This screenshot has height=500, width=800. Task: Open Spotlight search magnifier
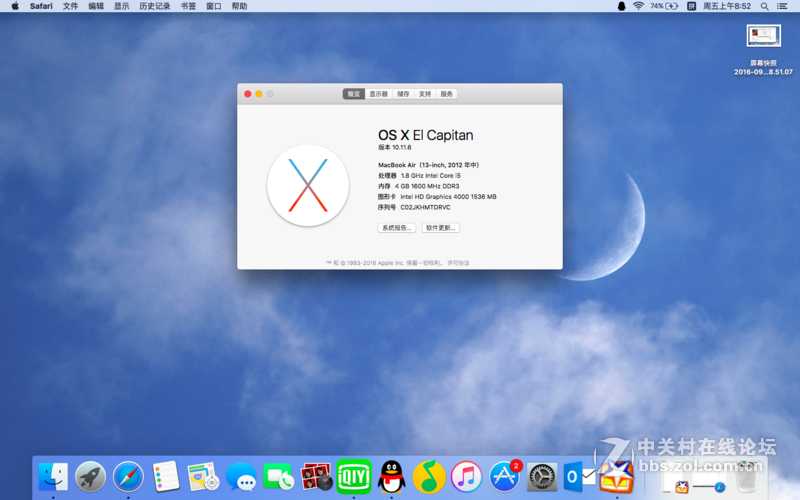point(764,6)
